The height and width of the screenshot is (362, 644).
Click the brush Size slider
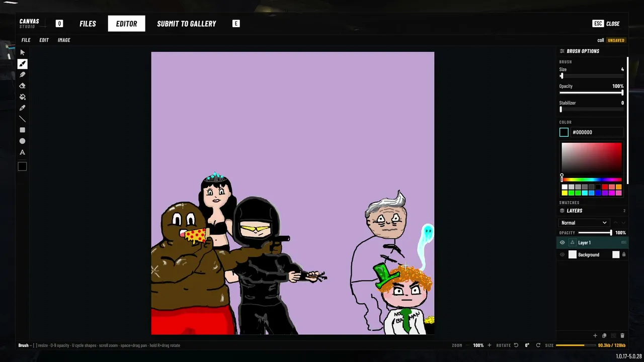[x=592, y=76]
